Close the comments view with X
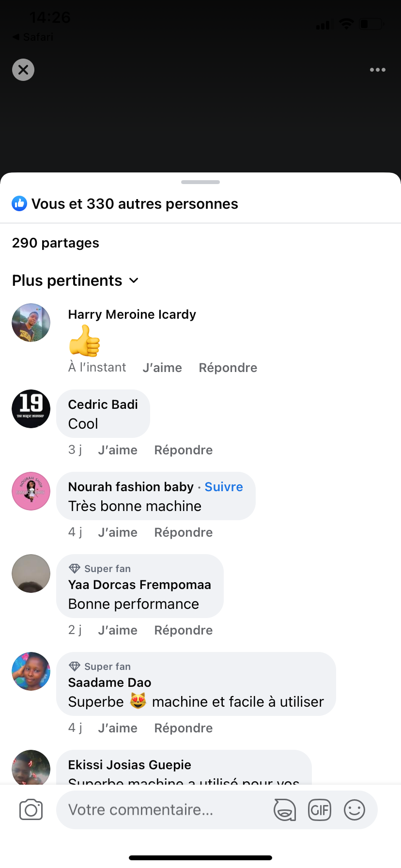401x868 pixels. (23, 70)
